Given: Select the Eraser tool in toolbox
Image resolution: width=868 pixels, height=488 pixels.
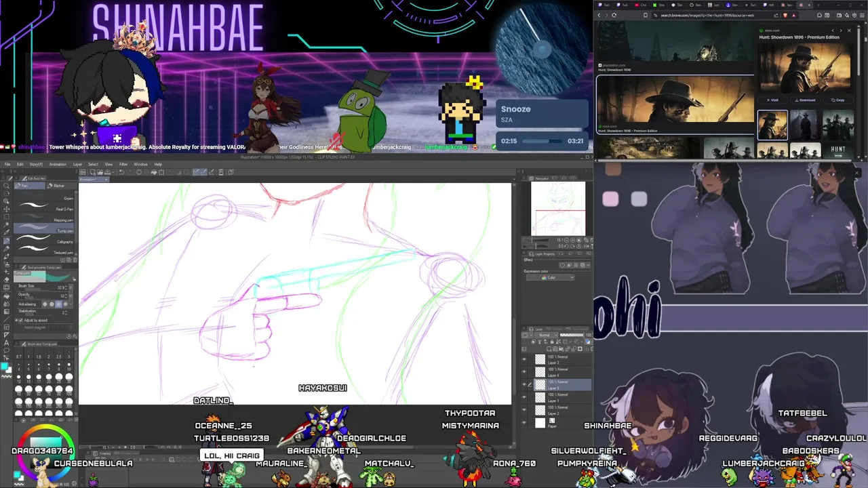Looking at the screenshot, I should click(7, 280).
